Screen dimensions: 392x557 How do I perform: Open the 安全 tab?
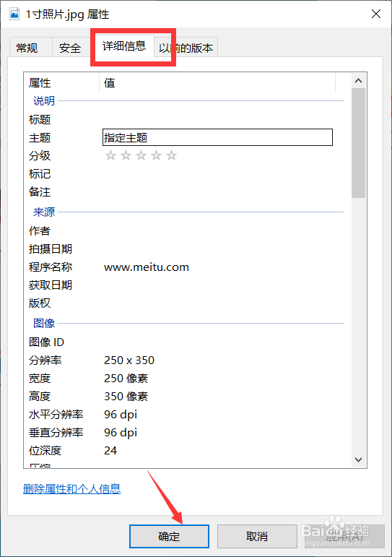pos(70,48)
